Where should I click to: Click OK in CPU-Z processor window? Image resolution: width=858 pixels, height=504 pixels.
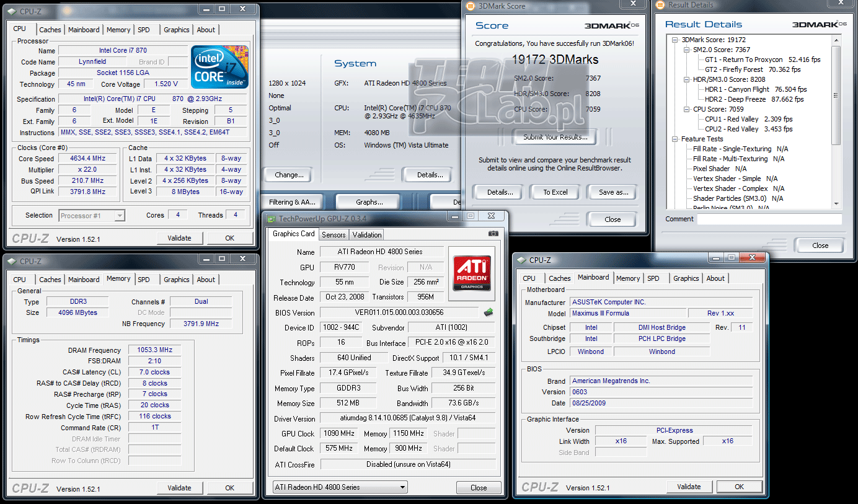point(229,238)
